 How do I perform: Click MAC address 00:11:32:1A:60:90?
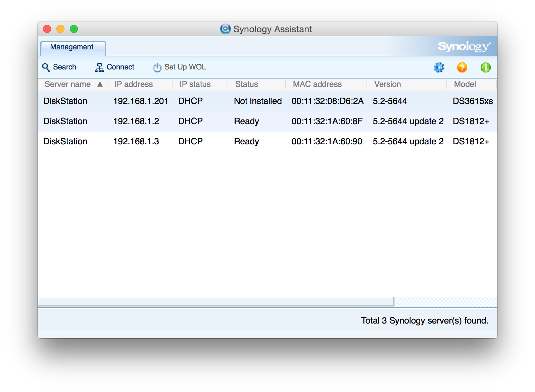(327, 141)
